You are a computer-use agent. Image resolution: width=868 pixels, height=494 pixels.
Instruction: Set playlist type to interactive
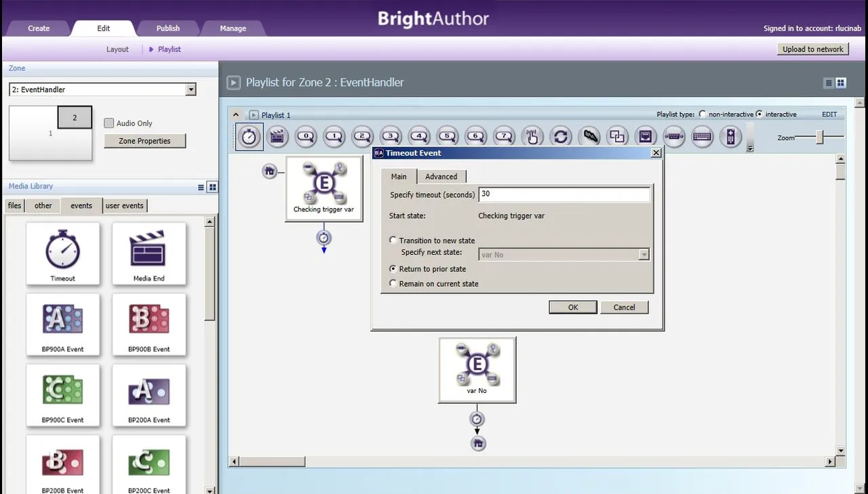coord(759,115)
